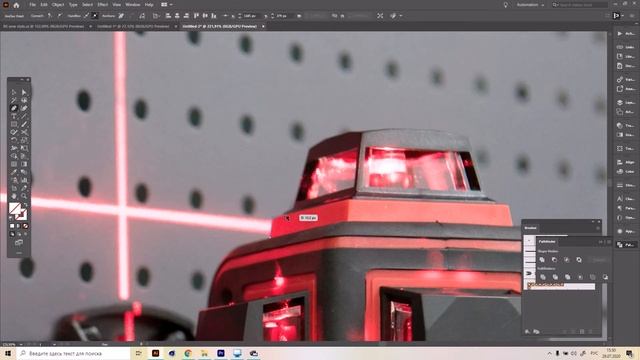Click the fill color swatch
Screen dimensions: 640x360
tap(15, 209)
